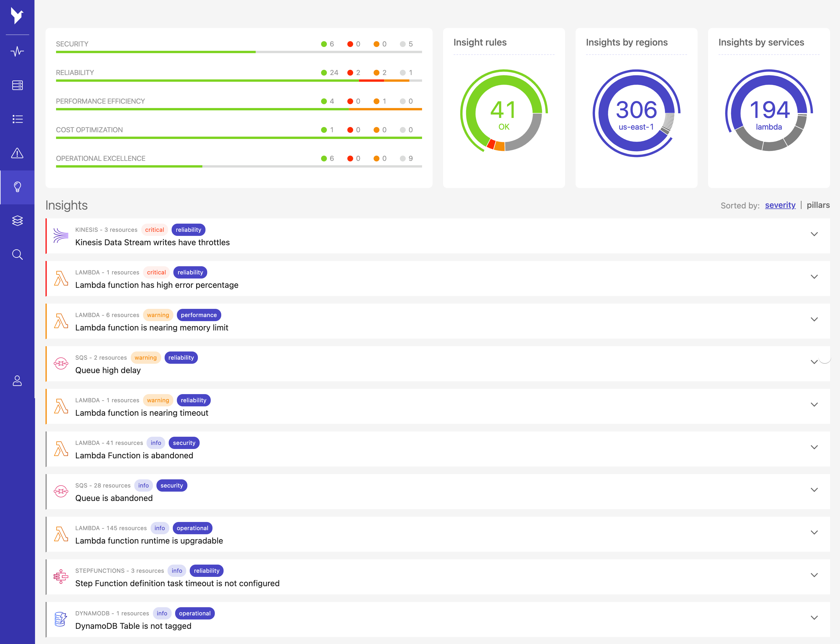Expand Kinesis Data Stream throttles insight
Viewport: 840px width, 644px height.
(814, 234)
